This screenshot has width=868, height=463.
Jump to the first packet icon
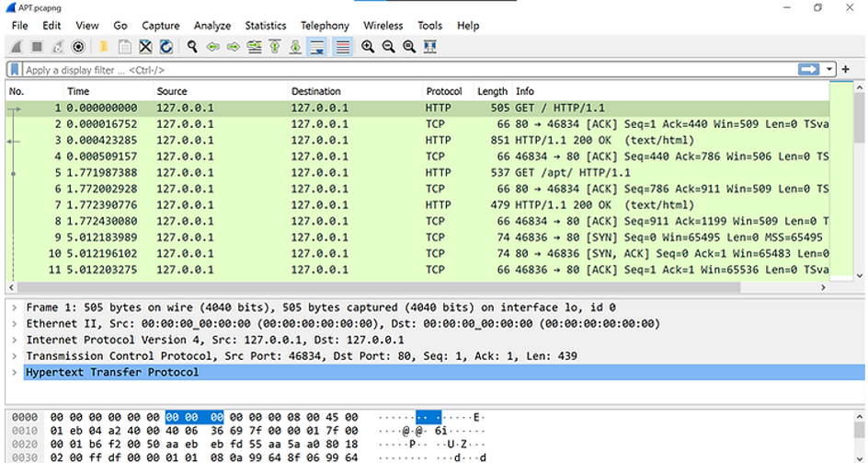click(x=275, y=47)
